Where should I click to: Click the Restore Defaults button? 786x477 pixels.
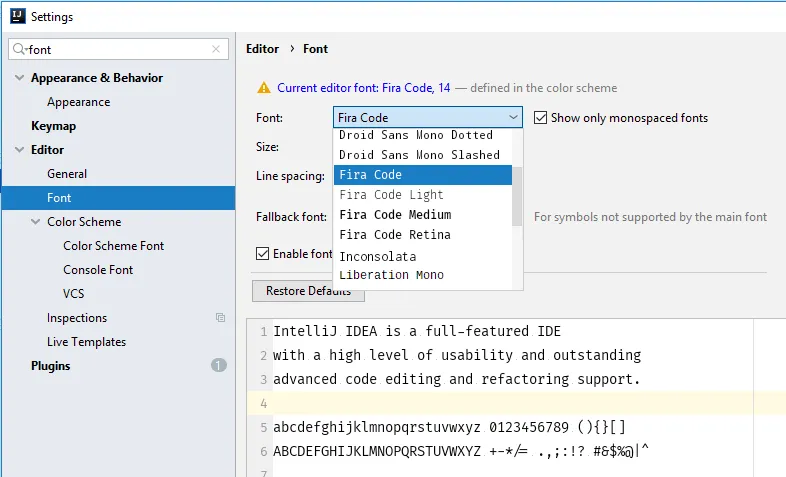pos(308,291)
